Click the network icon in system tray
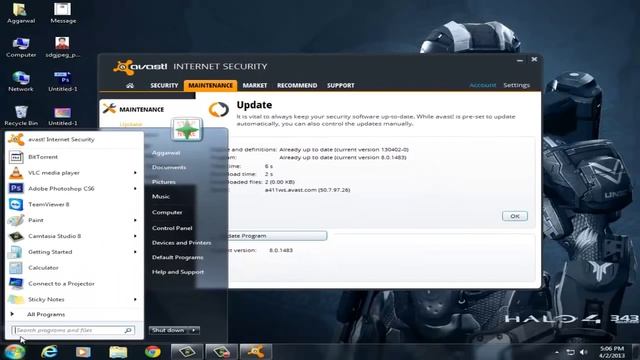640x360 pixels. tap(570, 352)
